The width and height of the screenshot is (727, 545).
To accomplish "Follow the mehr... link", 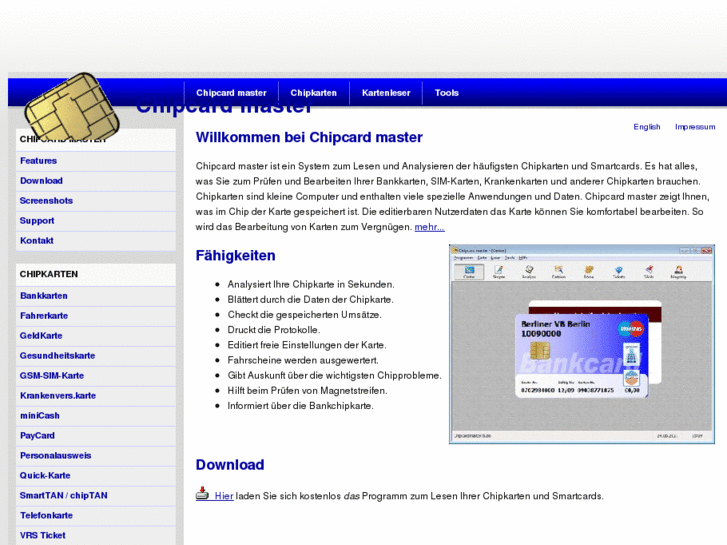I will [x=429, y=227].
